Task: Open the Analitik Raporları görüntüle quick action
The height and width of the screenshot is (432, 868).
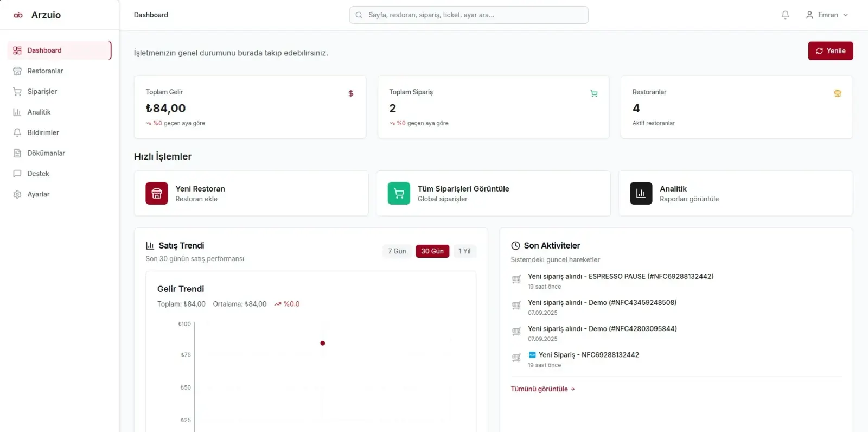Action: point(736,194)
